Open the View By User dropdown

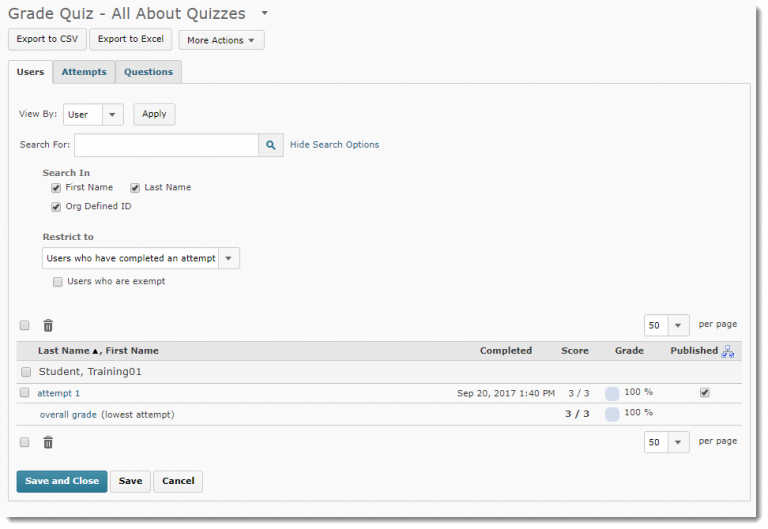click(93, 114)
